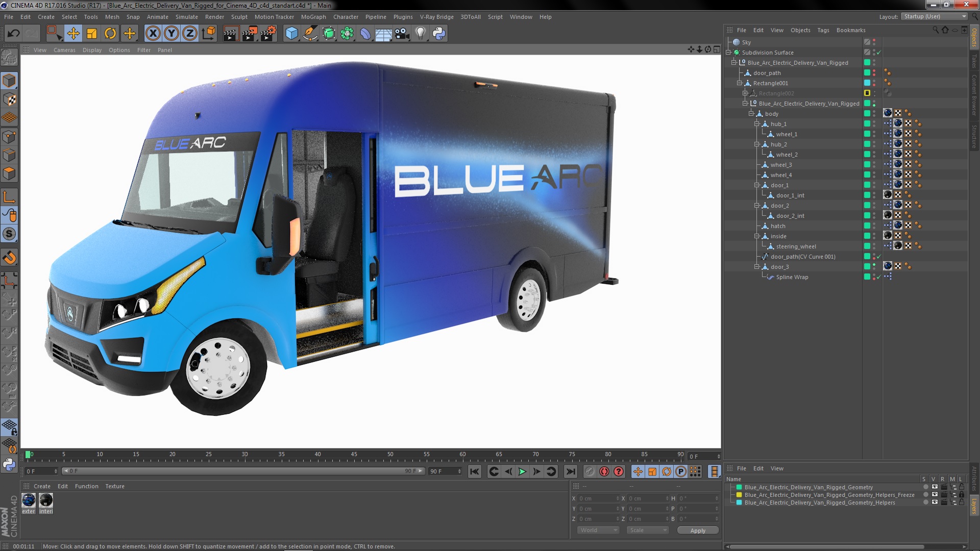980x551 pixels.
Task: Click the light bulb Light icon
Action: point(420,34)
